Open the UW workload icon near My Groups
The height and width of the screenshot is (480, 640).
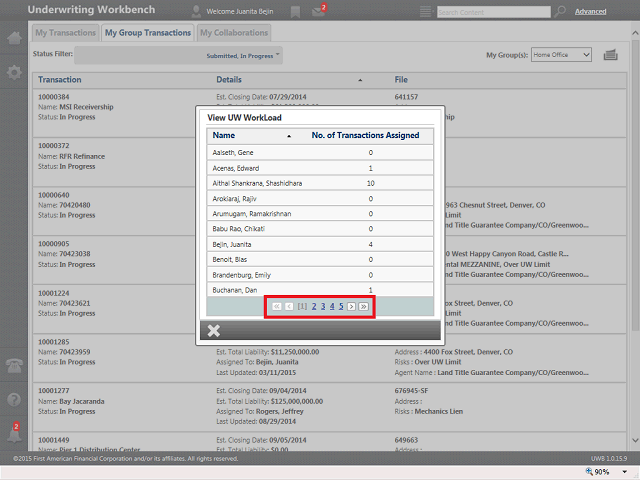point(611,55)
